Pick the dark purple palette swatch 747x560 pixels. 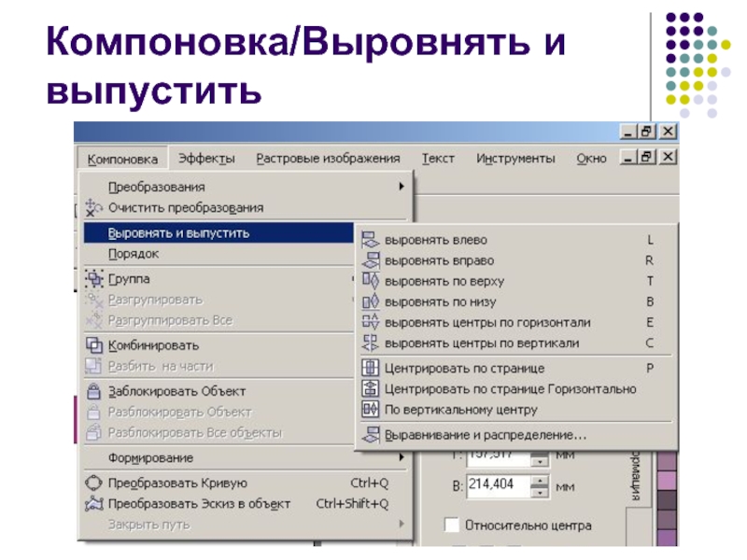pyautogui.click(x=668, y=500)
